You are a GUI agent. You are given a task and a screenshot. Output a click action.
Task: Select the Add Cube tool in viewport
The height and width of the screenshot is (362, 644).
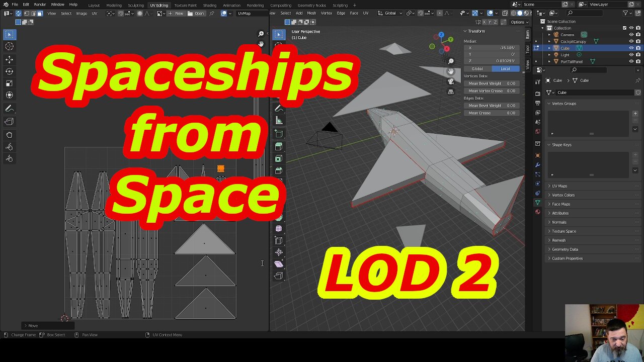279,134
